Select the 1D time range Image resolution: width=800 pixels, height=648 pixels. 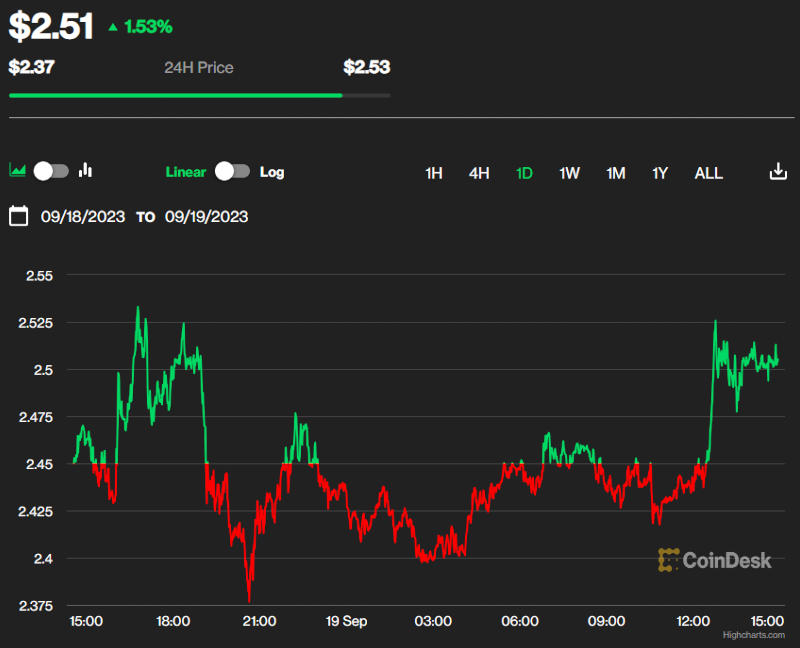coord(524,173)
